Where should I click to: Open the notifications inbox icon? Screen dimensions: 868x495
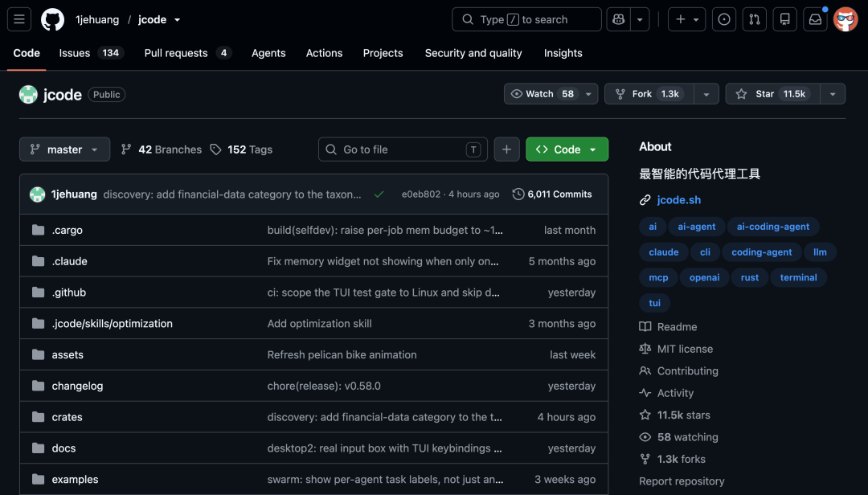pyautogui.click(x=815, y=19)
